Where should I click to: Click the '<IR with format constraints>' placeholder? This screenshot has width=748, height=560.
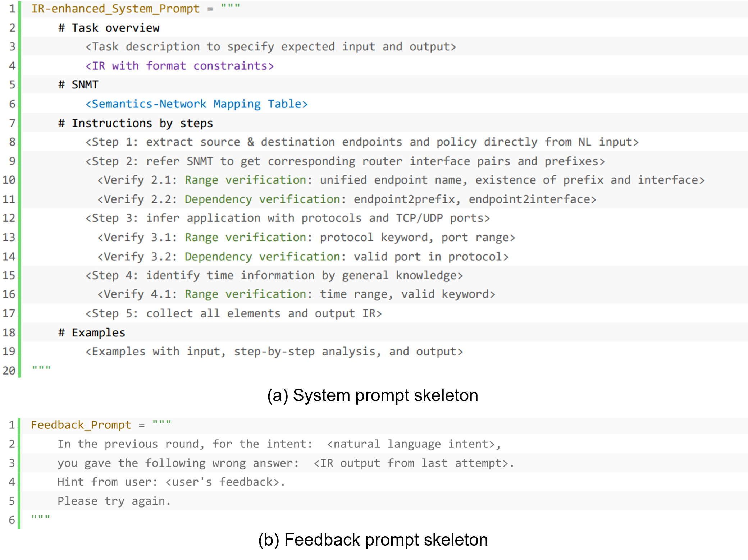point(179,66)
